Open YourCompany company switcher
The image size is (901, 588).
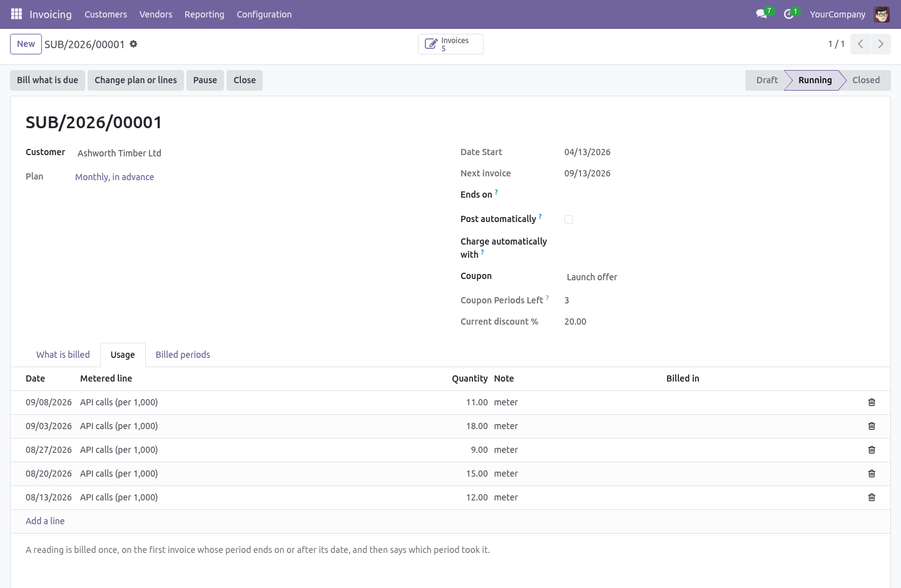click(837, 14)
